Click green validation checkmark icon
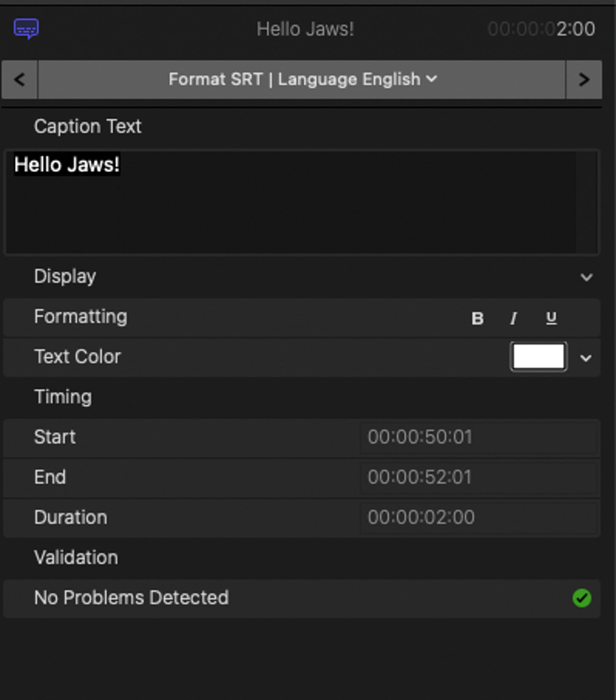The image size is (616, 700). pyautogui.click(x=582, y=598)
